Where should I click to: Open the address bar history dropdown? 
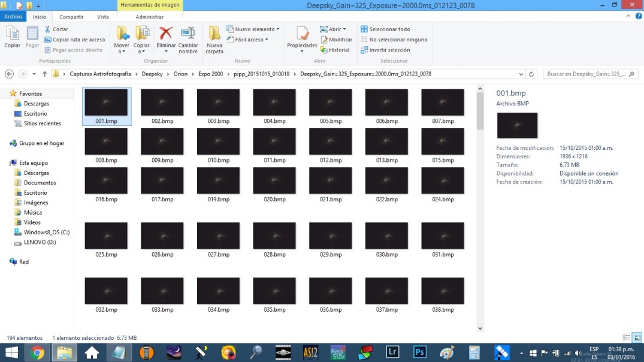pos(521,74)
